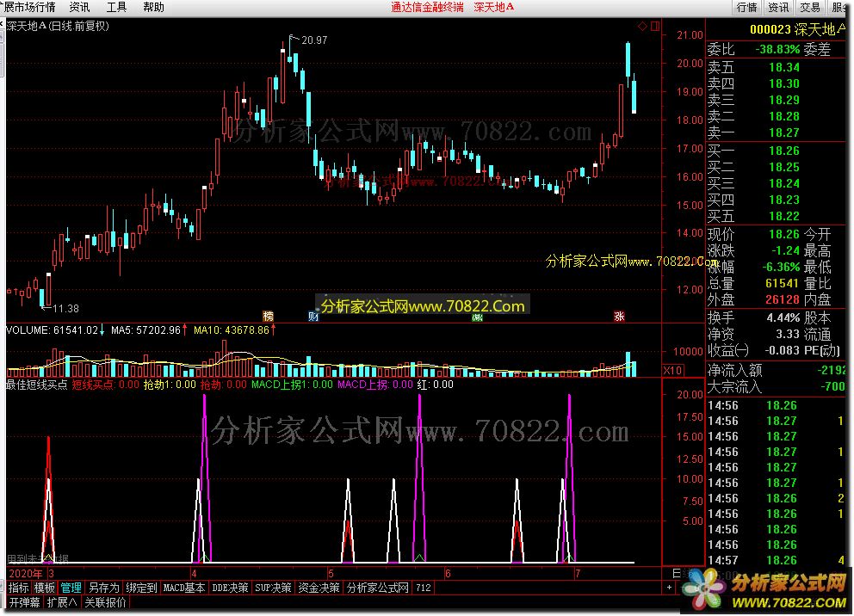Select the 买五 18.22 order row

pyautogui.click(x=777, y=216)
